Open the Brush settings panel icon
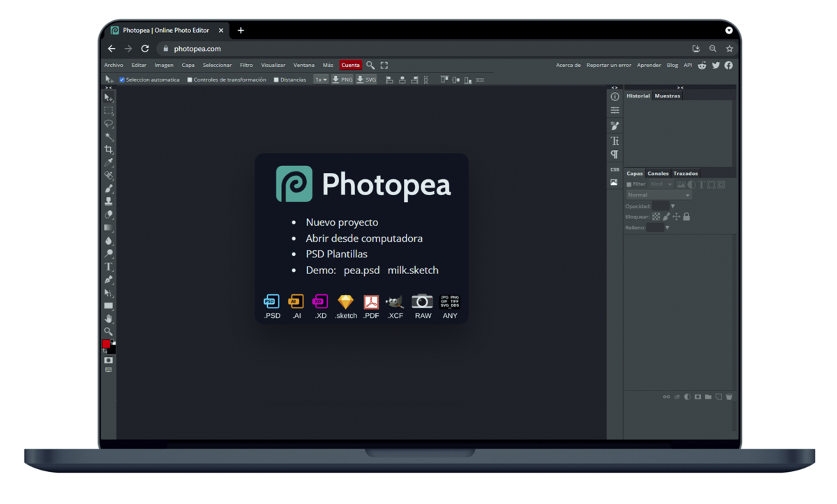The image size is (837, 504). coord(614,125)
